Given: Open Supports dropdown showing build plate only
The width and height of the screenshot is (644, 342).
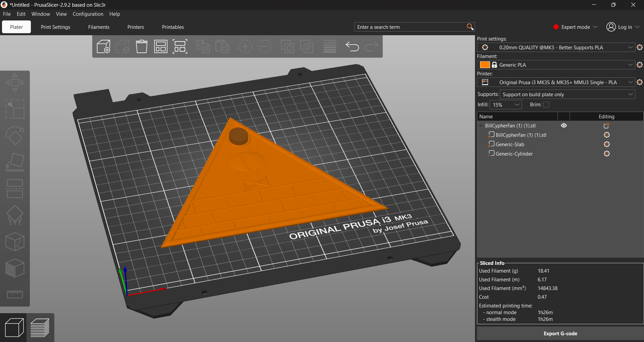Looking at the screenshot, I should [568, 94].
